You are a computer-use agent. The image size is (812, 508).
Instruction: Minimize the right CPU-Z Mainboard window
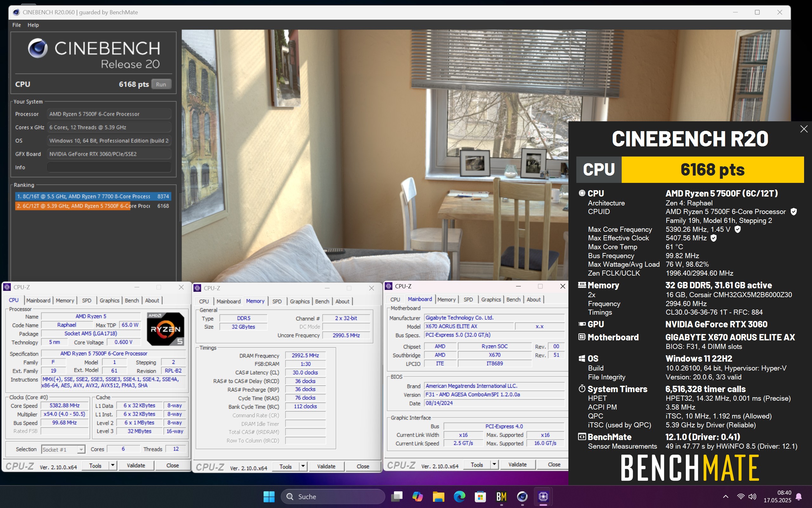pos(518,286)
